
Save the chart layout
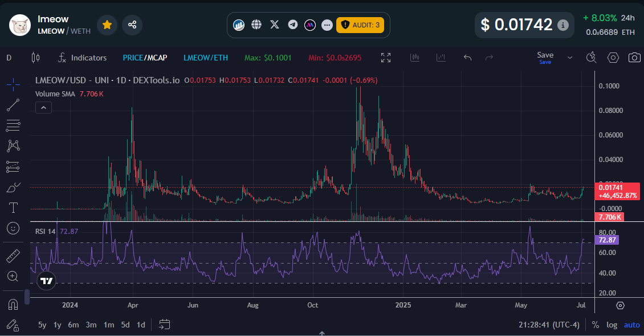pyautogui.click(x=545, y=58)
